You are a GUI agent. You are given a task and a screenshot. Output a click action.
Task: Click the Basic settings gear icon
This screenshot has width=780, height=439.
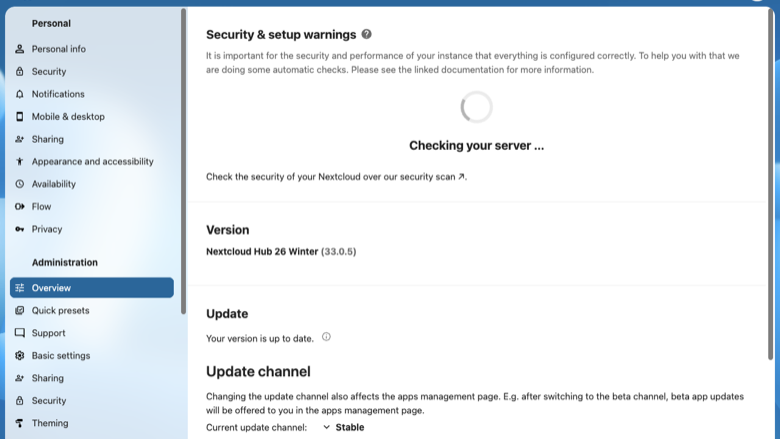19,355
